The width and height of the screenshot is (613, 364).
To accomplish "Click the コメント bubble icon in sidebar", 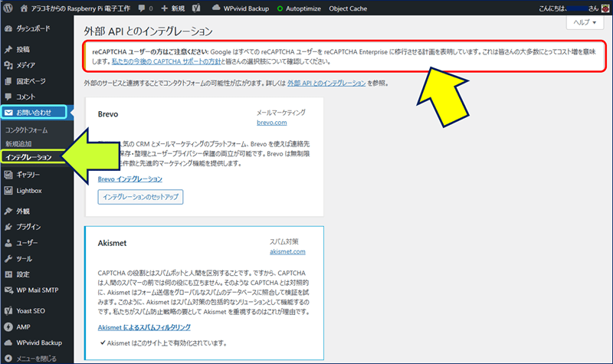I will pyautogui.click(x=8, y=97).
